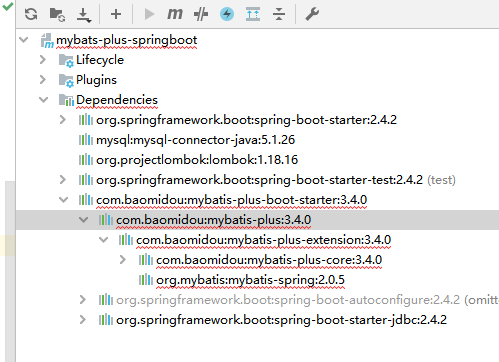
Task: Click library icon of mybatis-spring:2.0.5
Action: pos(146,280)
